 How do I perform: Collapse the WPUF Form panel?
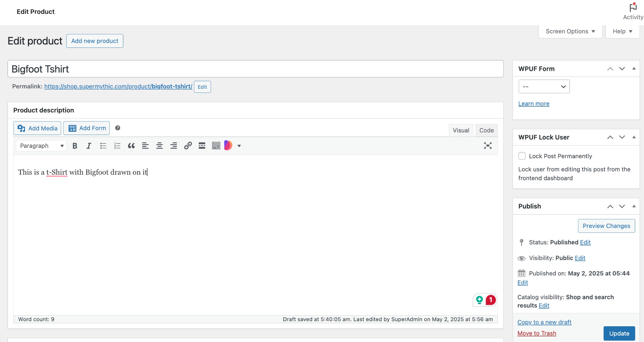pyautogui.click(x=634, y=69)
